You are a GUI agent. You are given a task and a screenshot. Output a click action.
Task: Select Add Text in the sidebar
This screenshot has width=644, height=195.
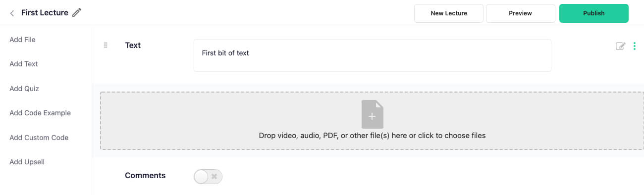pos(24,64)
